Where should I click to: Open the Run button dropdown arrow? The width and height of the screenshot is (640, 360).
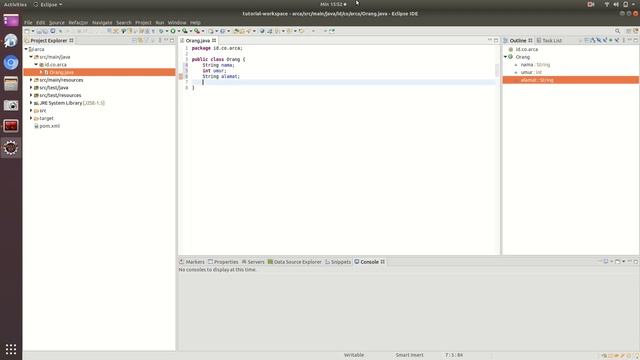pyautogui.click(x=178, y=31)
